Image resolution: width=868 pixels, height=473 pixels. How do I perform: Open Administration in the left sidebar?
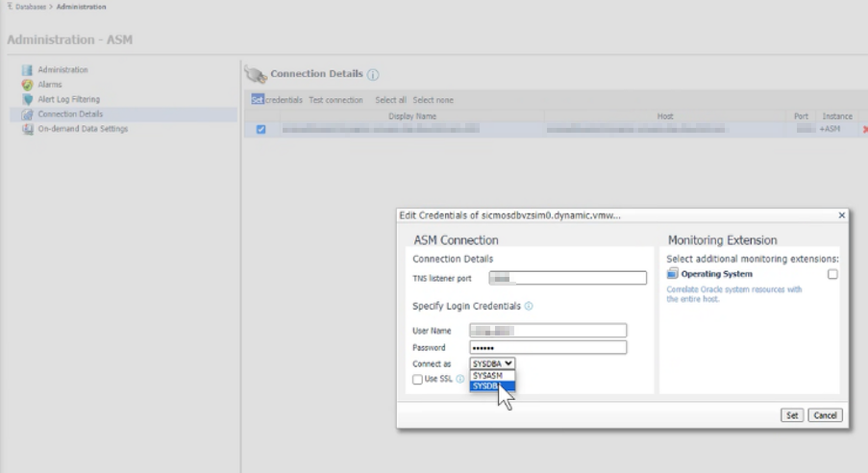(62, 70)
